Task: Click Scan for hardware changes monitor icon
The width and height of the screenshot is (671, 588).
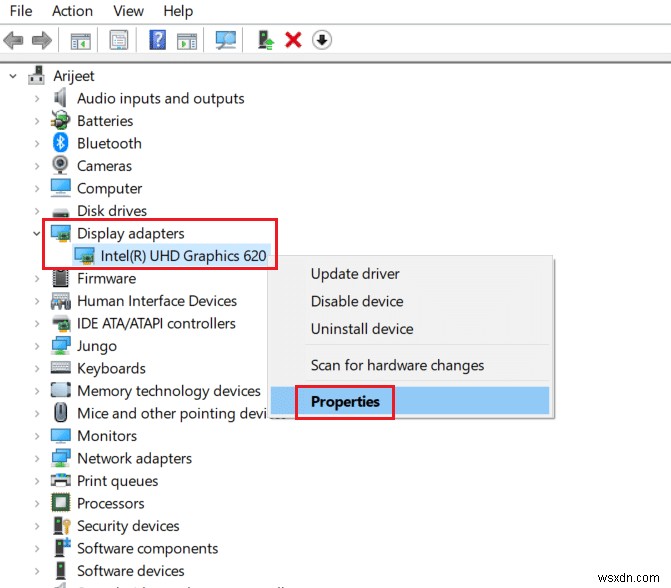Action: click(x=226, y=40)
